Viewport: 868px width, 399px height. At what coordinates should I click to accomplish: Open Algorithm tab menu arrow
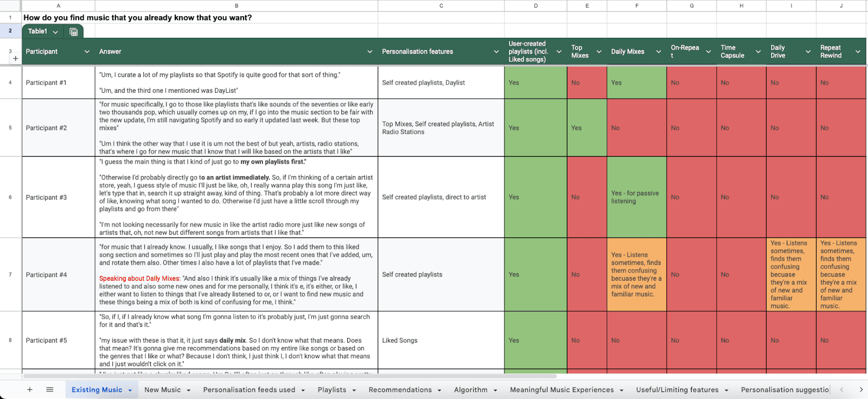tap(495, 390)
